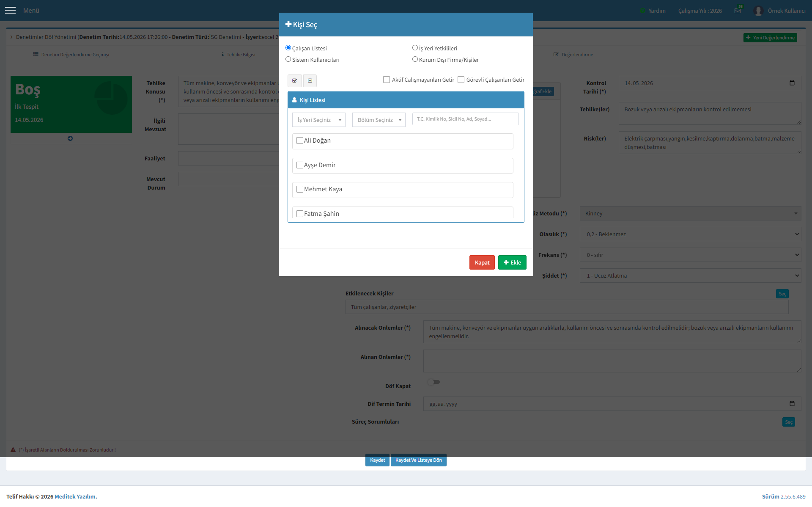Image resolution: width=812 pixels, height=507 pixels.
Task: Open the hamburger Menu icon
Action: (10, 10)
